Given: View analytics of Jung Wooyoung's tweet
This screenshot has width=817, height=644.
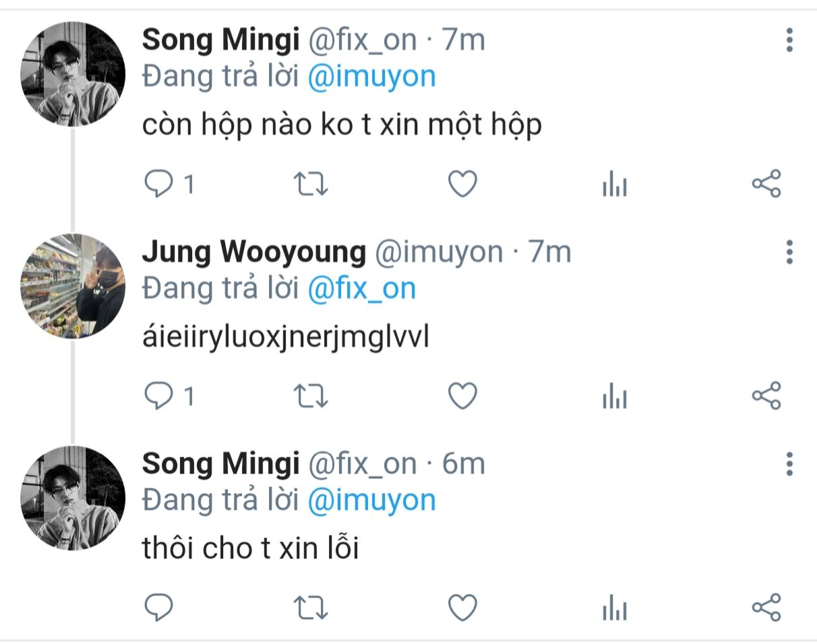Looking at the screenshot, I should (x=614, y=396).
